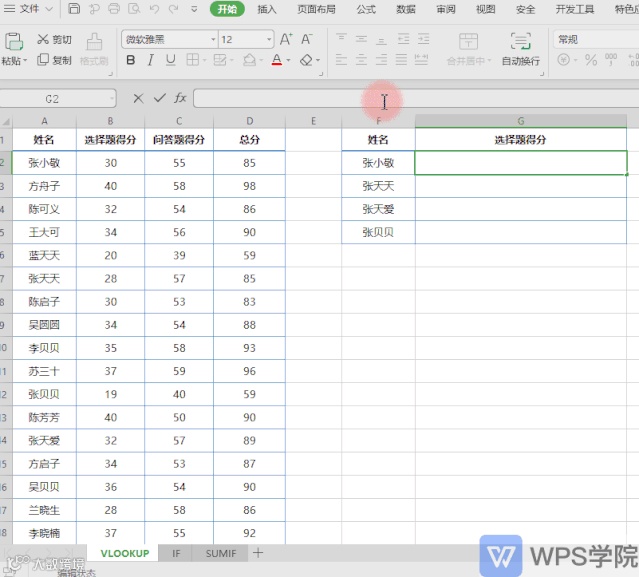Click the 合并居中 merge and center button
639x577 pixels.
pyautogui.click(x=468, y=49)
